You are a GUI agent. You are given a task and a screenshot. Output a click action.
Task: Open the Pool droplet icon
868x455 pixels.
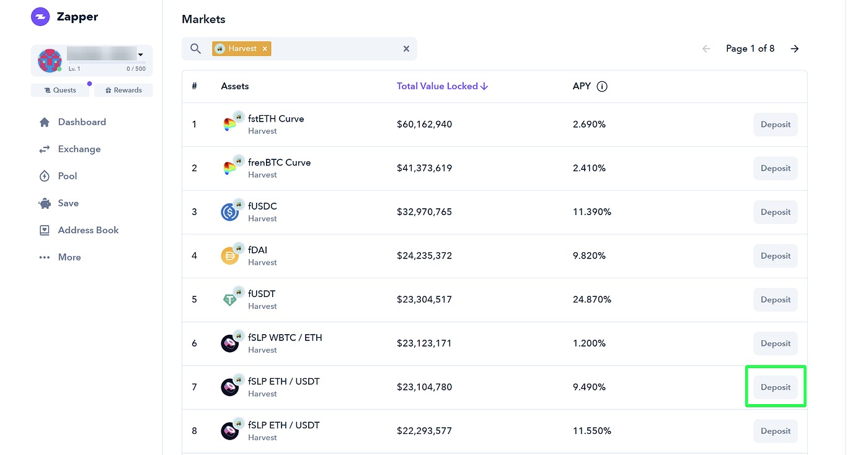(x=45, y=176)
